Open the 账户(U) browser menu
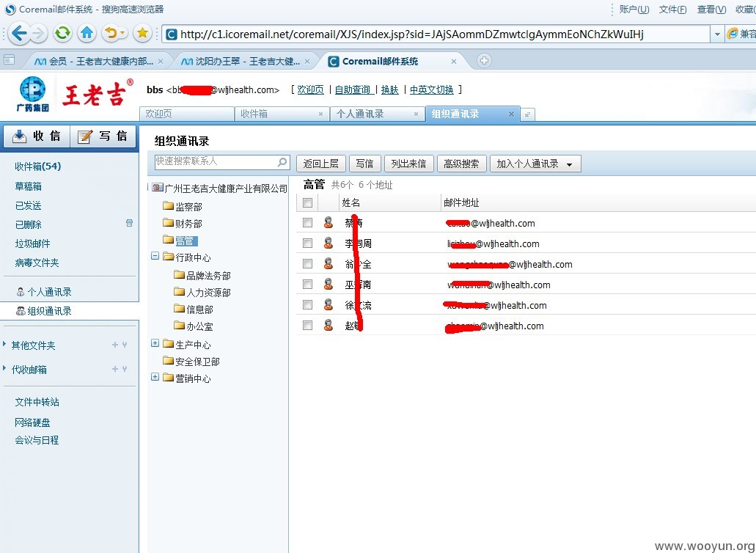 coord(634,10)
